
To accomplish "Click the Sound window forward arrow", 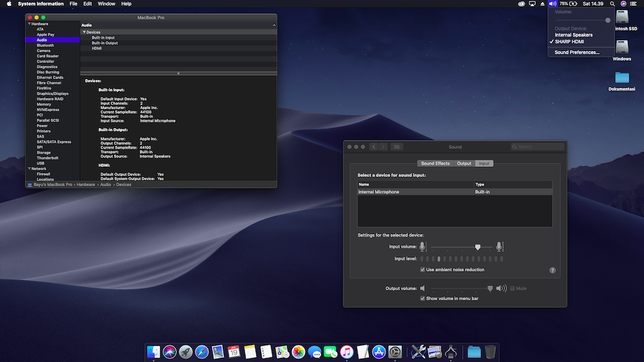I will [383, 147].
